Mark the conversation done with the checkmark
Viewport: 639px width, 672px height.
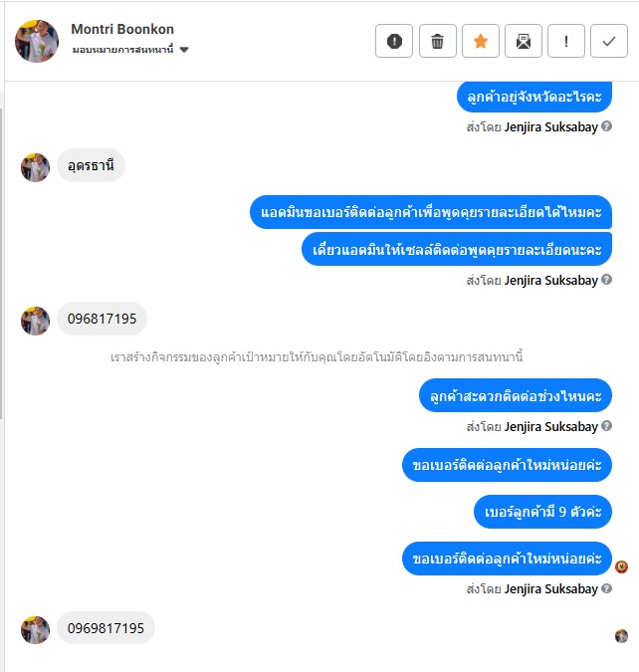pyautogui.click(x=609, y=41)
